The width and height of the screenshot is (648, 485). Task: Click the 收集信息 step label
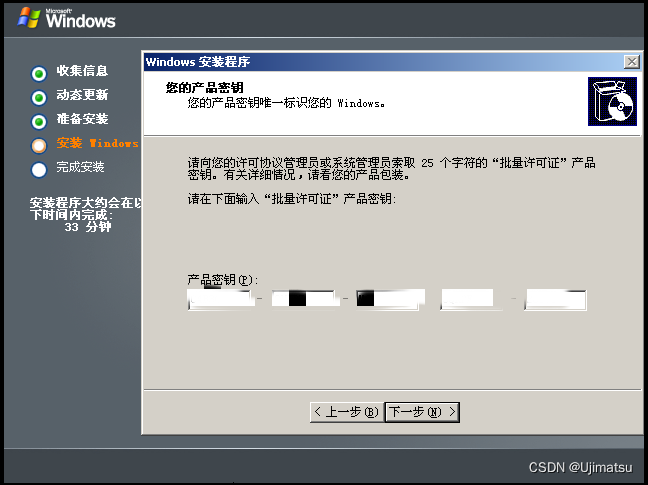[82, 71]
